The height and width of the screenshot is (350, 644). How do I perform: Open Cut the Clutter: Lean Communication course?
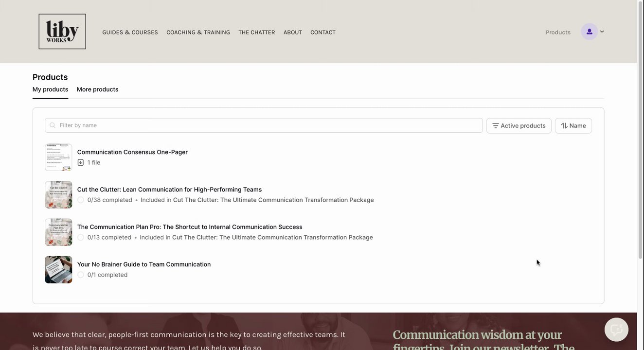click(169, 190)
